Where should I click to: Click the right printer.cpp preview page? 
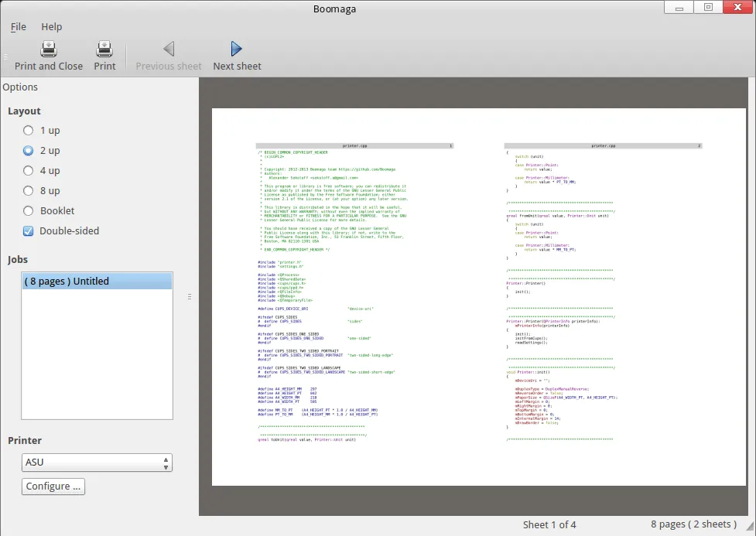tap(604, 294)
